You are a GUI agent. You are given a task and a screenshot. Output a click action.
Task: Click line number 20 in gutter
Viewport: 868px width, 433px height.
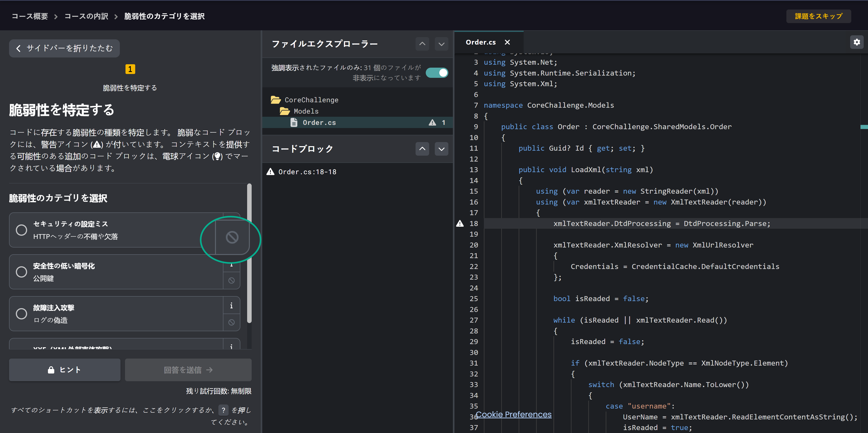click(473, 245)
